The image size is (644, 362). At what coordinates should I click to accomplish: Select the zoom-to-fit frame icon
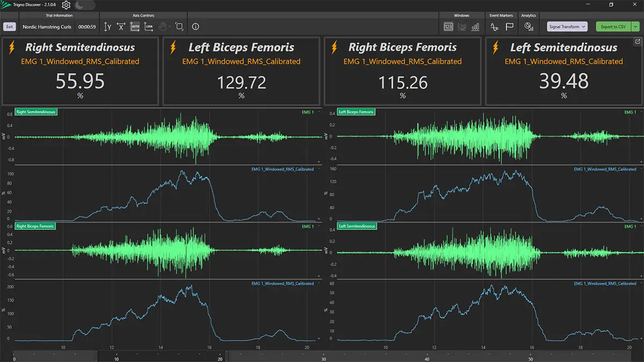(x=179, y=27)
